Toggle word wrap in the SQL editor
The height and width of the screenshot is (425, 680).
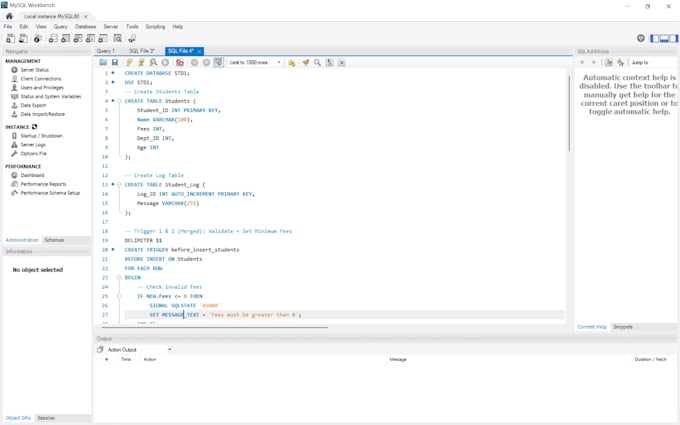(x=342, y=62)
